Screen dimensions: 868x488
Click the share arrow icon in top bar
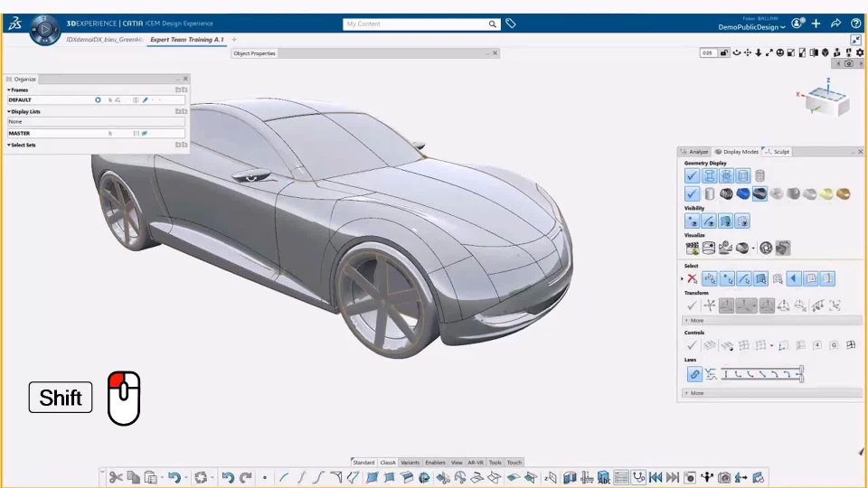[x=835, y=24]
